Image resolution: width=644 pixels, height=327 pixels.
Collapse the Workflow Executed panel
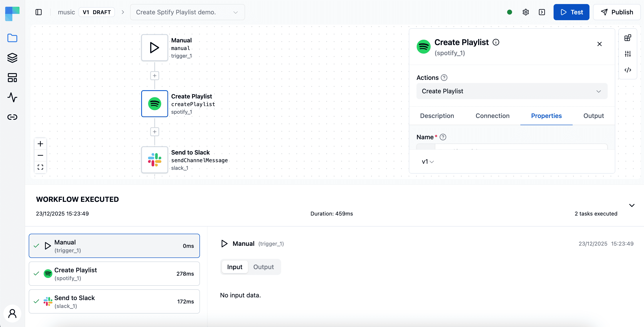point(632,205)
